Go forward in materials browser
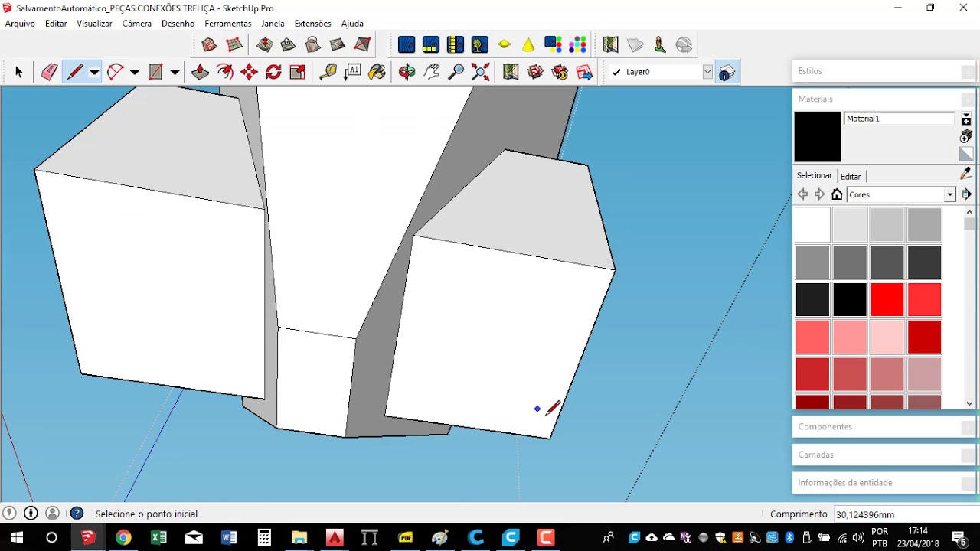The height and width of the screenshot is (551, 980). point(819,194)
